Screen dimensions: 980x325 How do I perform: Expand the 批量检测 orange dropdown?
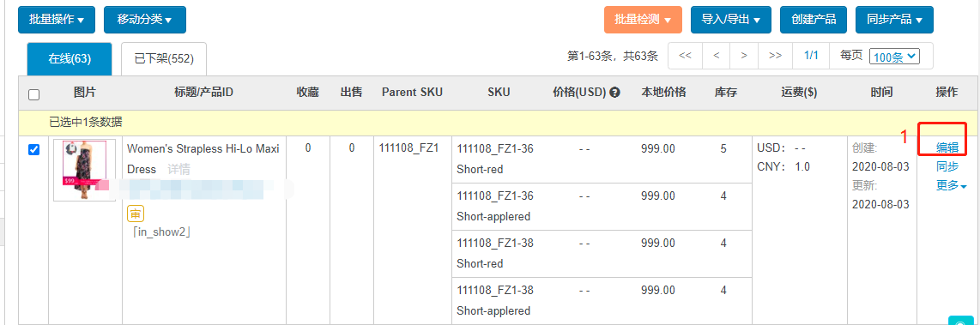[643, 20]
